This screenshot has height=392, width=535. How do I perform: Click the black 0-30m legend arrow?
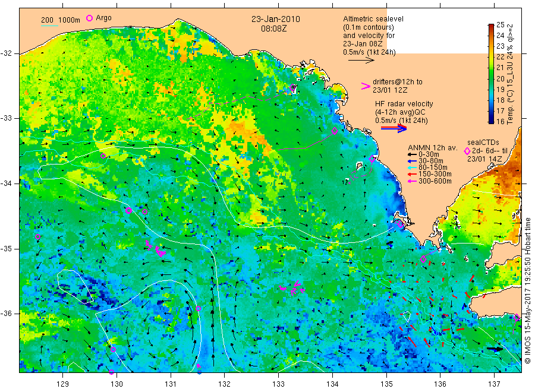[x=413, y=154]
